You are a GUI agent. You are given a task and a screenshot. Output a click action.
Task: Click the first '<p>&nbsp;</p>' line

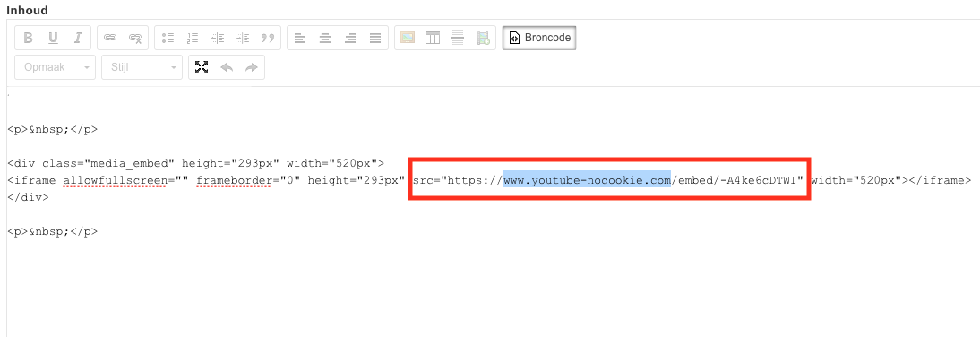(53, 130)
